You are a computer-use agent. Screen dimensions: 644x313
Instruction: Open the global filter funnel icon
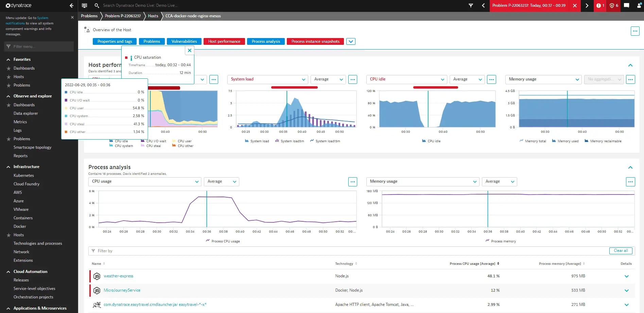pyautogui.click(x=471, y=5)
